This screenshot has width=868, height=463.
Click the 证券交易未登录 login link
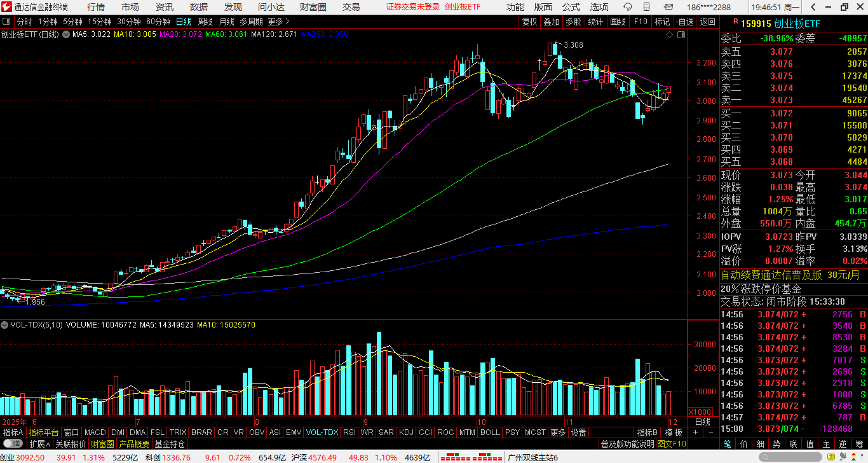(x=413, y=7)
